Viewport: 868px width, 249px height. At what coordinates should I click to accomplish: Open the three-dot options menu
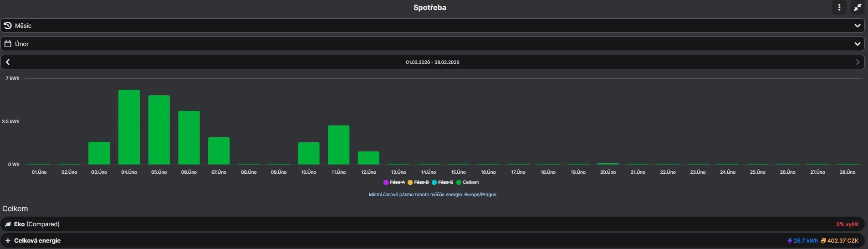pyautogui.click(x=839, y=7)
